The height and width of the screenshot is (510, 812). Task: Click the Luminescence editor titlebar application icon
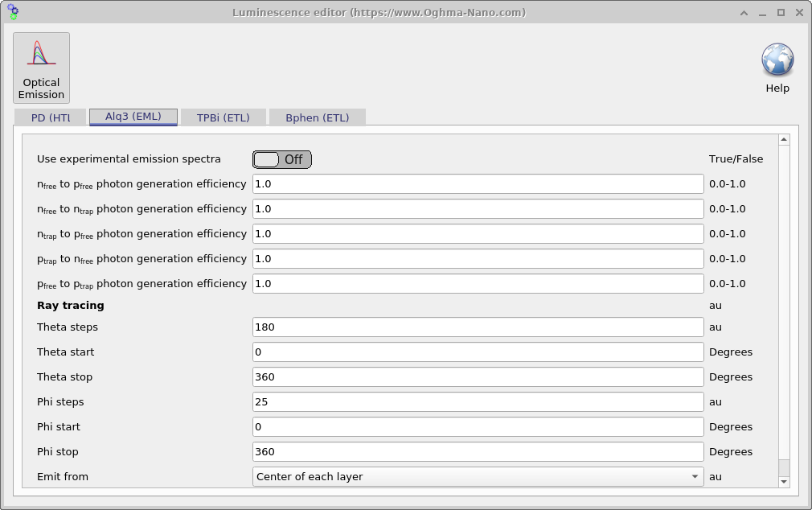(x=12, y=12)
